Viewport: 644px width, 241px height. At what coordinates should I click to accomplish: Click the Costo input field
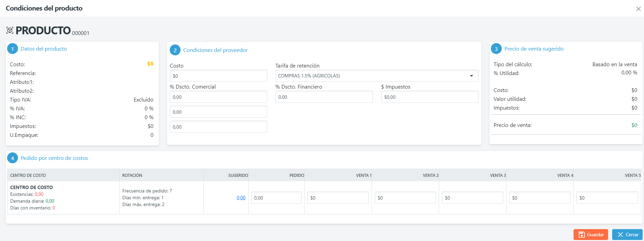click(x=218, y=76)
